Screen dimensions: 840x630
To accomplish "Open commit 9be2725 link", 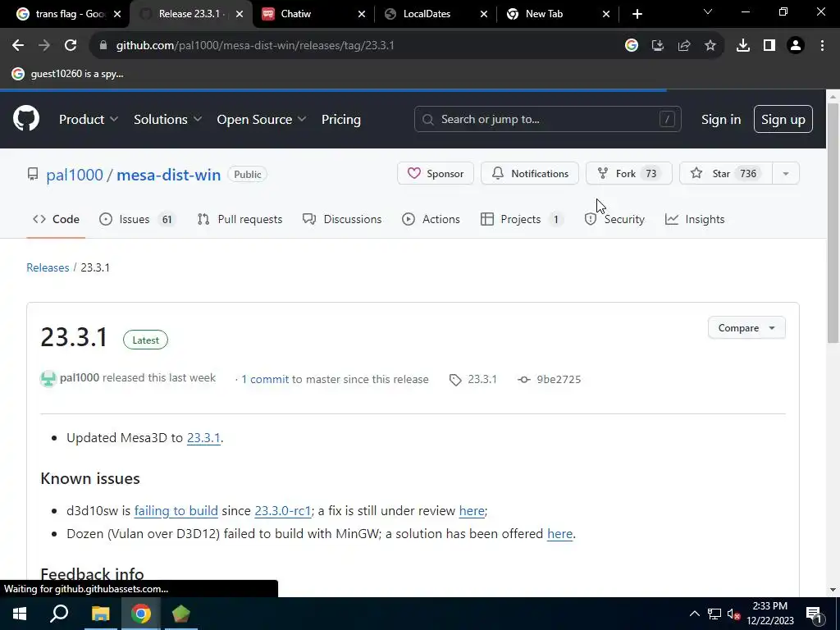I will 549,379.
